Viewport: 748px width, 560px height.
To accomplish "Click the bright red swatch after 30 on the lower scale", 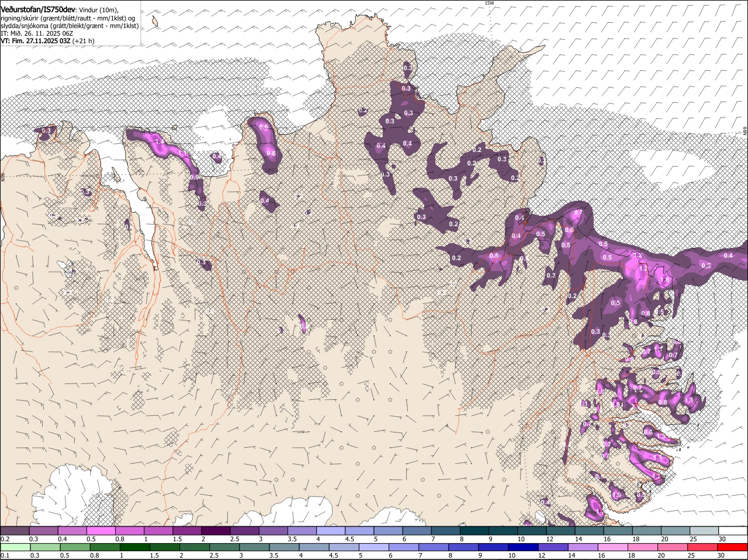I will click(733, 548).
